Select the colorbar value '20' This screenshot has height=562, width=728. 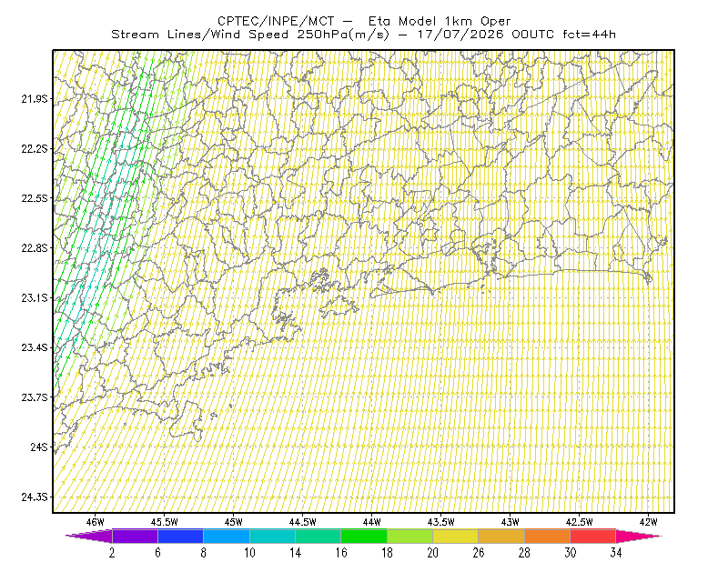pyautogui.click(x=433, y=553)
